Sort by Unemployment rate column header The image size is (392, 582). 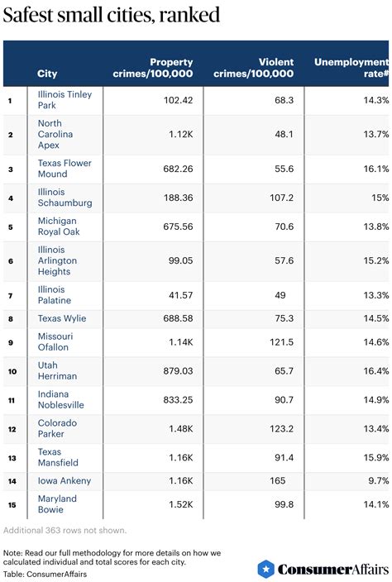pos(351,68)
